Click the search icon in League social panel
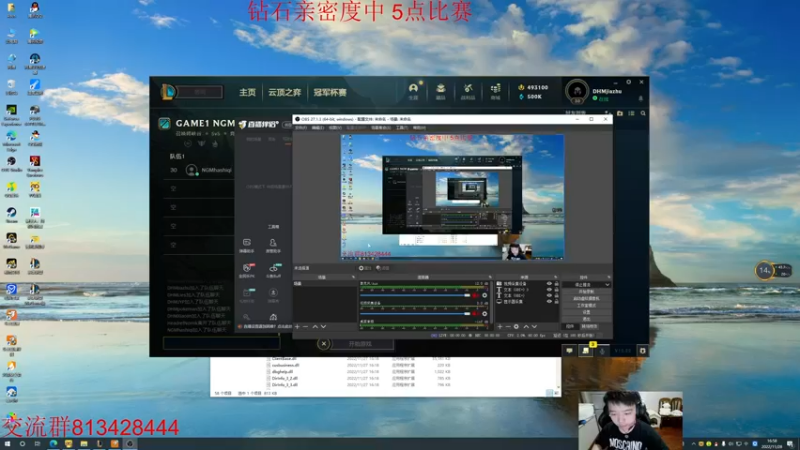This screenshot has height=450, width=800. 643,113
